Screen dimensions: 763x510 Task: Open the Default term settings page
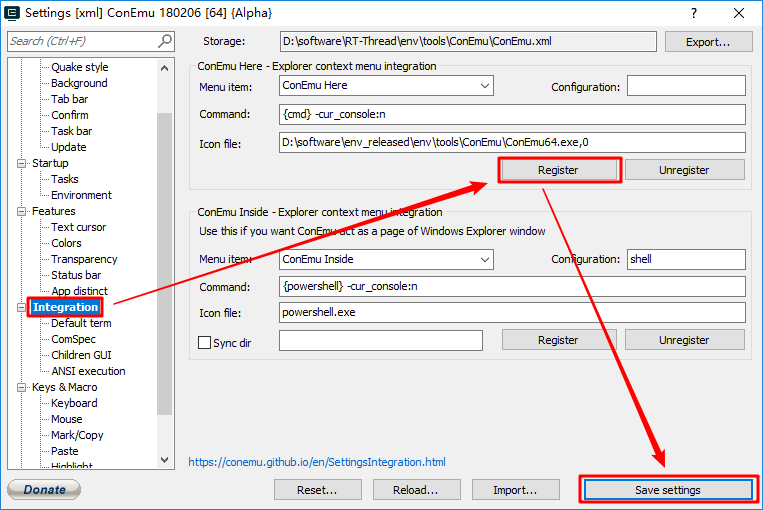tap(81, 323)
